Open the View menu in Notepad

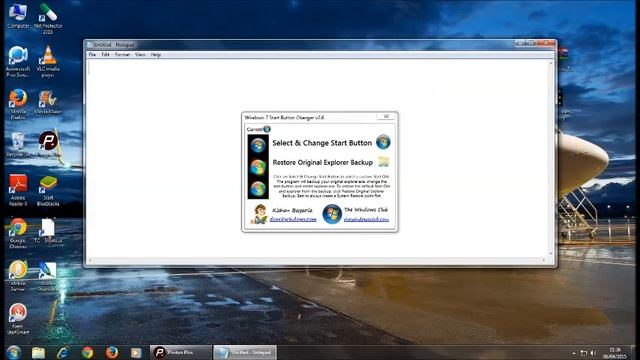point(140,54)
